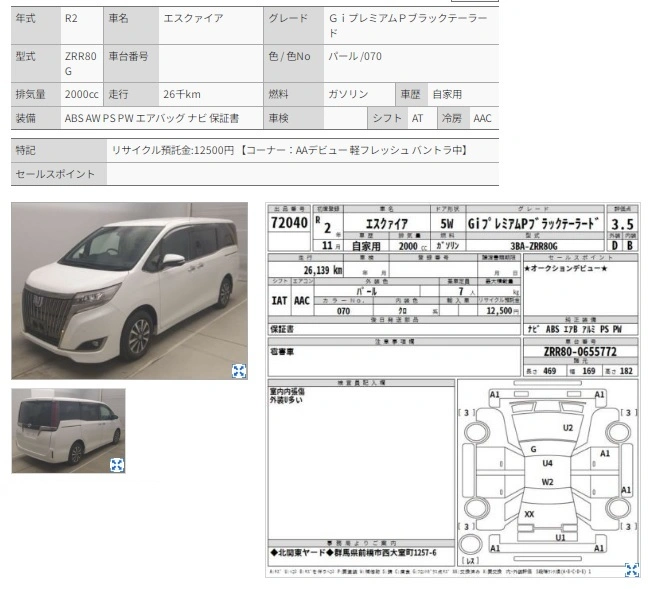The width and height of the screenshot is (659, 589).
Task: Click the 冷房 label cell
Action: pyautogui.click(x=453, y=118)
